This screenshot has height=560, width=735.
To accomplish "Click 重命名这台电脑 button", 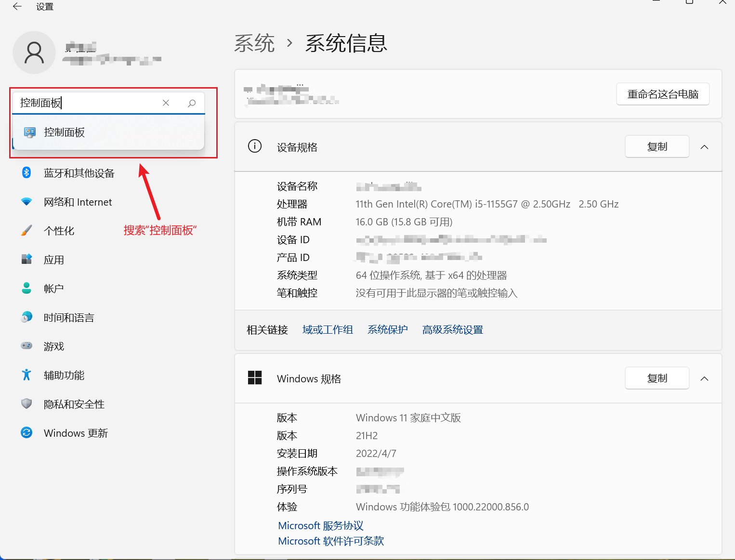I will coord(662,94).
